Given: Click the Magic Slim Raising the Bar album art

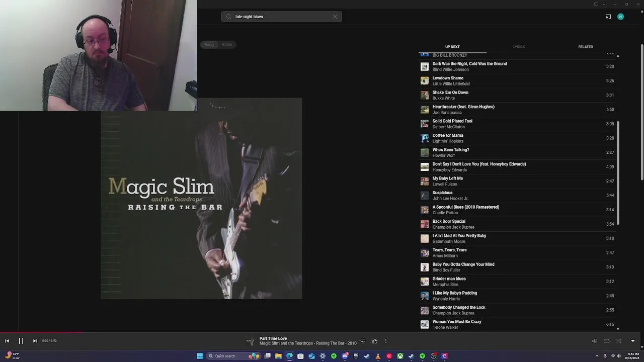Looking at the screenshot, I should point(201,199).
